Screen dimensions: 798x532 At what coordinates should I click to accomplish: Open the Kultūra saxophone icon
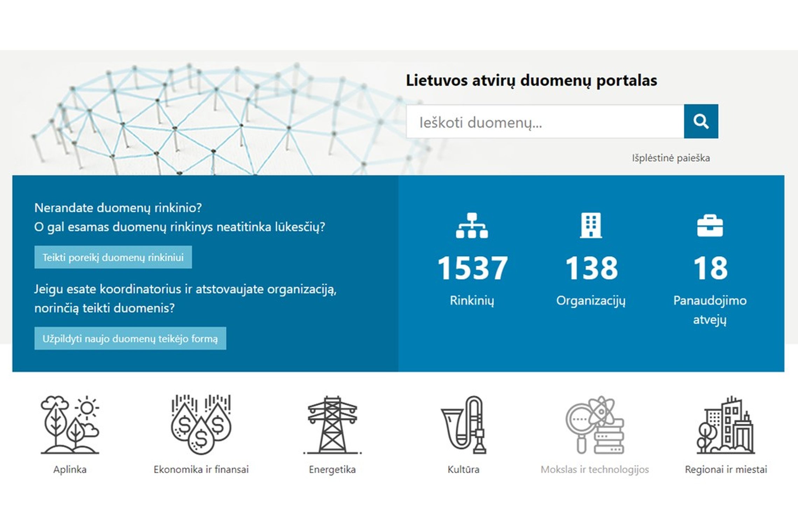[463, 425]
